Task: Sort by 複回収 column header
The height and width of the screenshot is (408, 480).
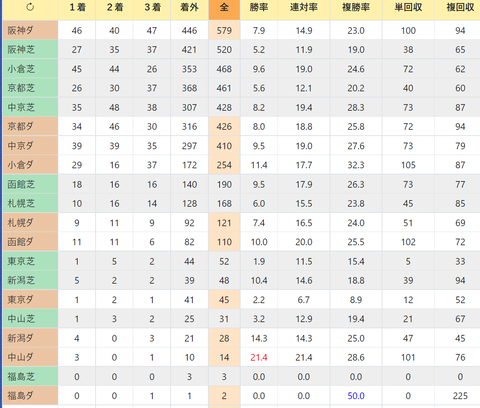Action: click(460, 8)
